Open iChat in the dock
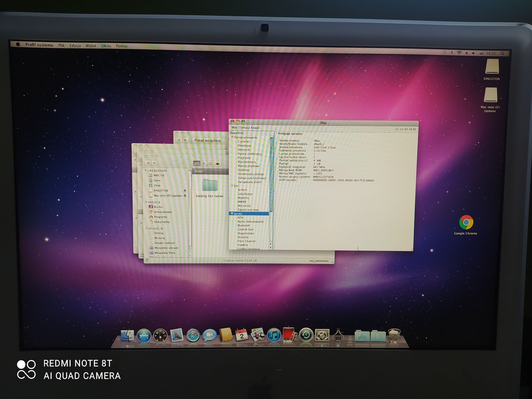The height and width of the screenshot is (399, 532). pos(209,335)
